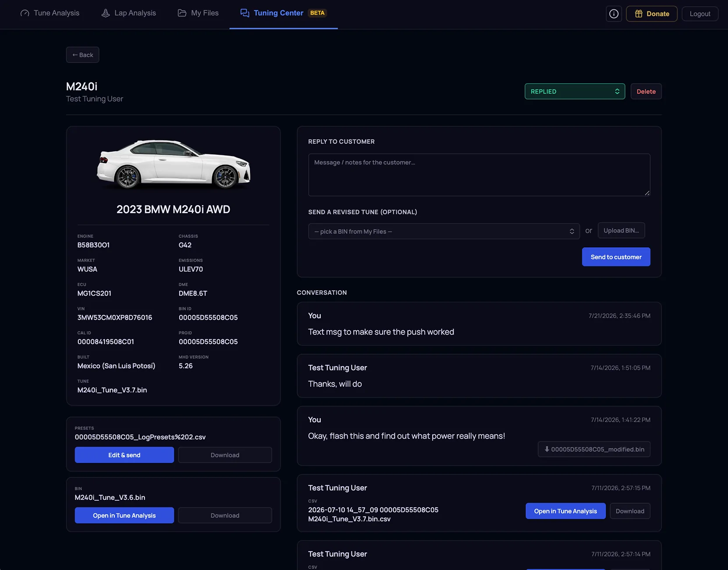Click the info circle icon
This screenshot has height=570, width=728.
(614, 14)
